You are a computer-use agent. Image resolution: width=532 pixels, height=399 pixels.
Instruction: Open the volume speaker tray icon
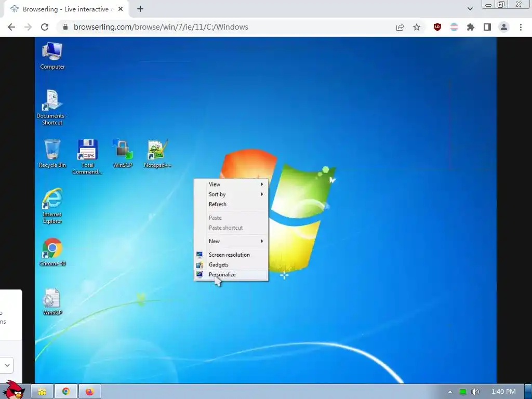click(475, 392)
